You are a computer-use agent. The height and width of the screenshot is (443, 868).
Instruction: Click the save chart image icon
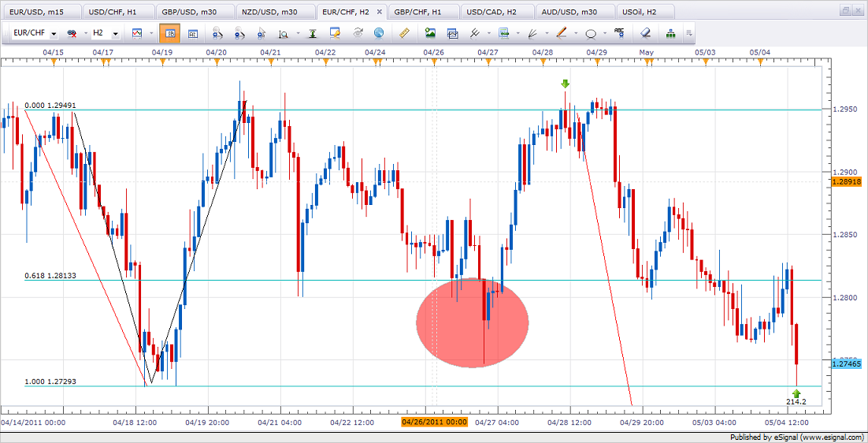(430, 34)
